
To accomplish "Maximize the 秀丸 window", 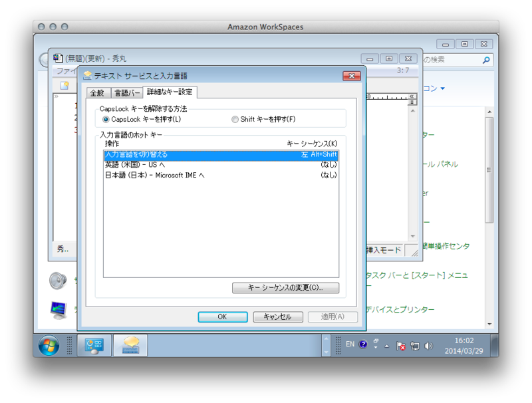I will (x=389, y=59).
